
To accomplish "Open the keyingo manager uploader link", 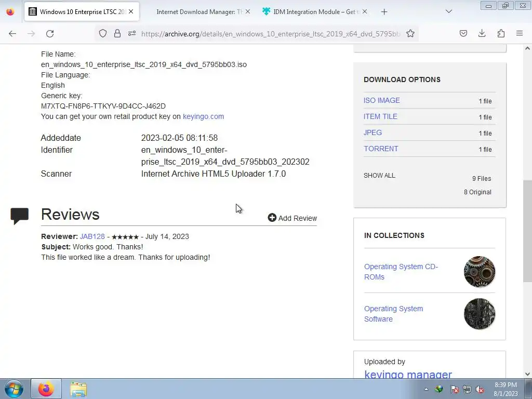I will 408,374.
